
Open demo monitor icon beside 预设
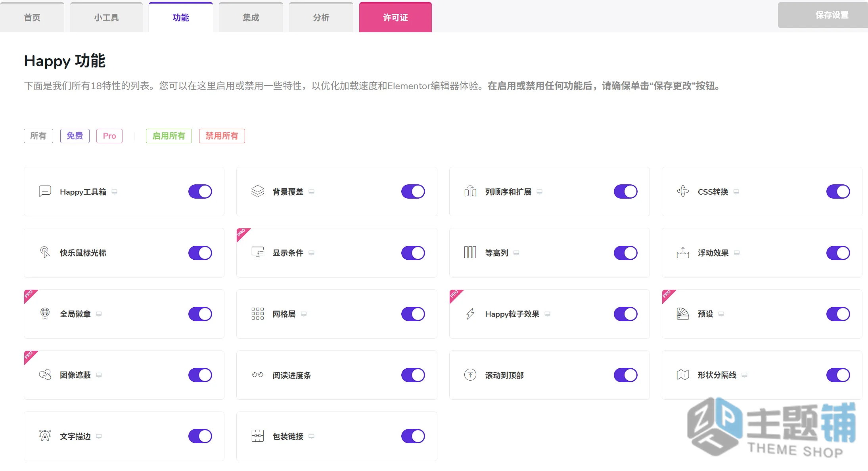[x=721, y=314]
